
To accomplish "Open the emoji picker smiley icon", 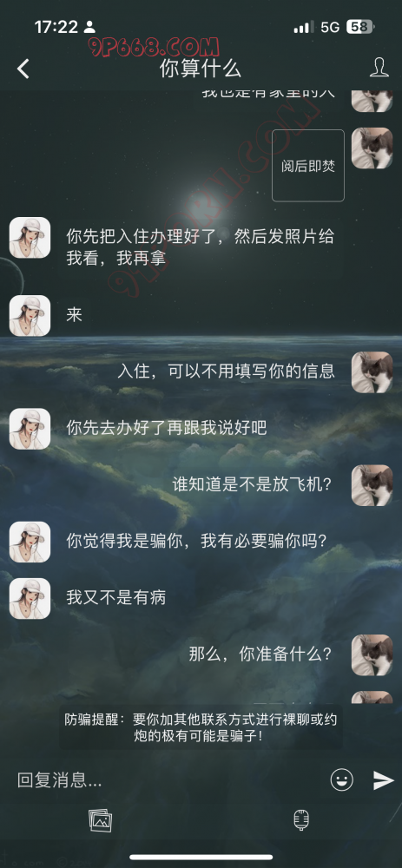I will tap(342, 779).
